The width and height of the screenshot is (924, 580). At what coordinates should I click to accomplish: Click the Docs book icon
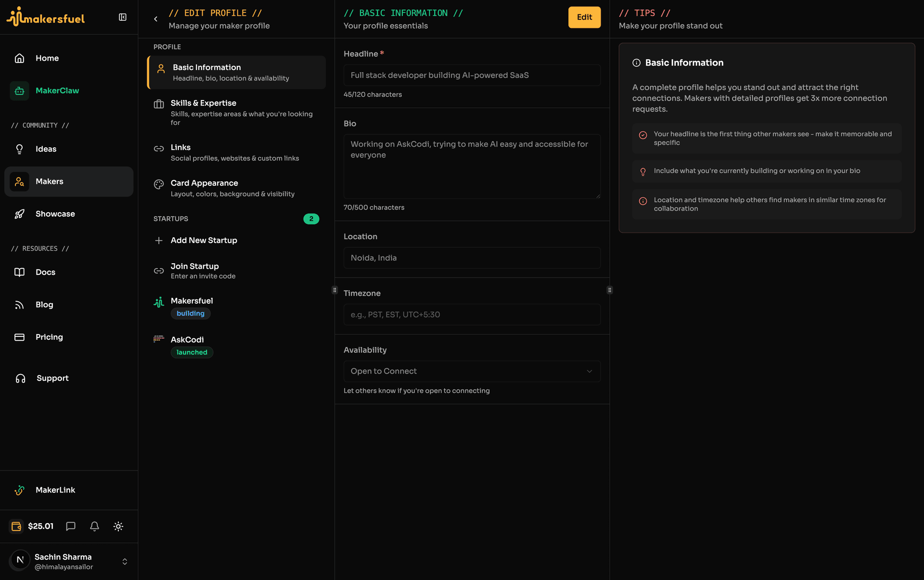[x=19, y=272]
